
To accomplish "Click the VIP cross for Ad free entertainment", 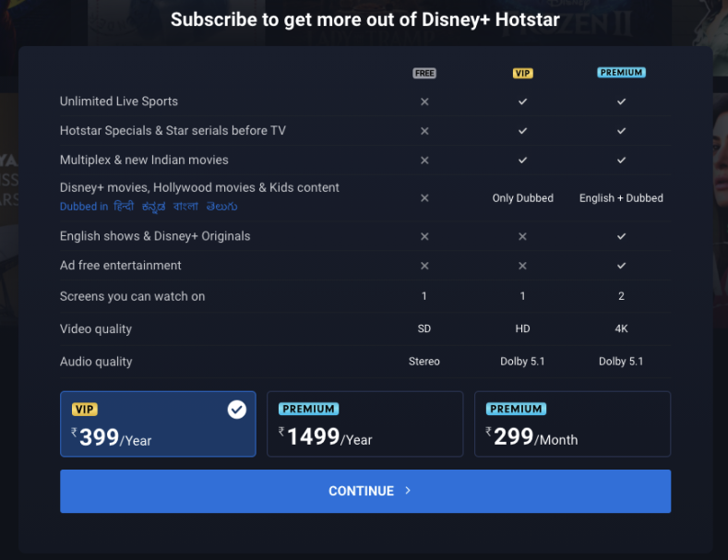I will click(523, 266).
